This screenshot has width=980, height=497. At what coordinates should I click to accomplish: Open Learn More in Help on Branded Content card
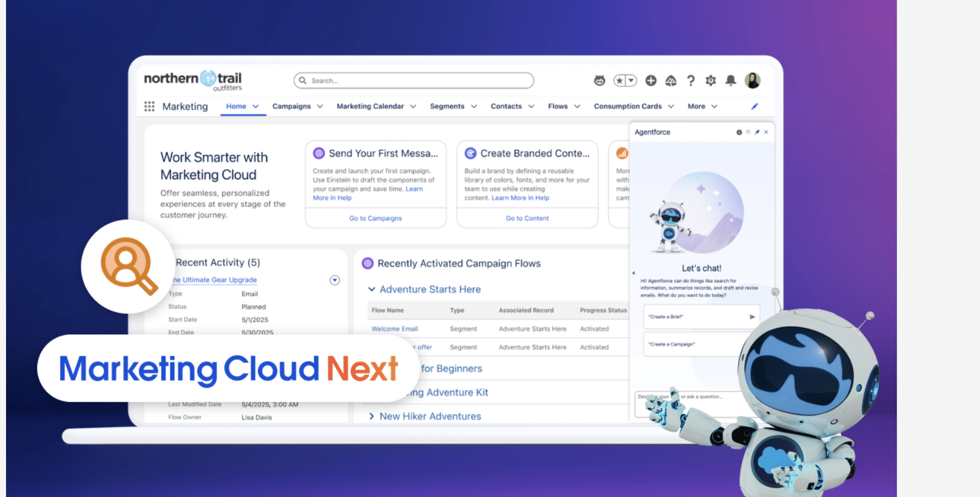521,198
